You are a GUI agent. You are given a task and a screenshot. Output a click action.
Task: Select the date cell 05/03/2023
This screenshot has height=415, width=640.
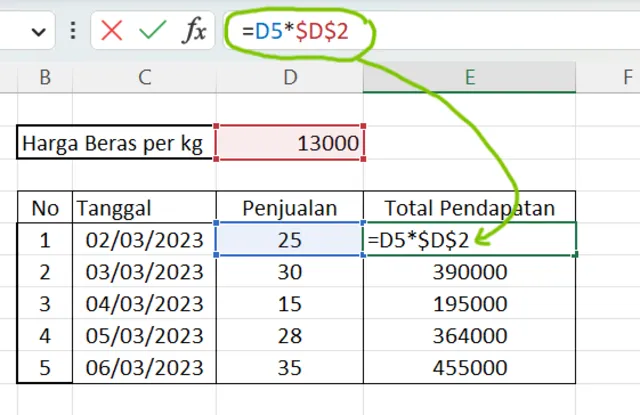pos(144,335)
